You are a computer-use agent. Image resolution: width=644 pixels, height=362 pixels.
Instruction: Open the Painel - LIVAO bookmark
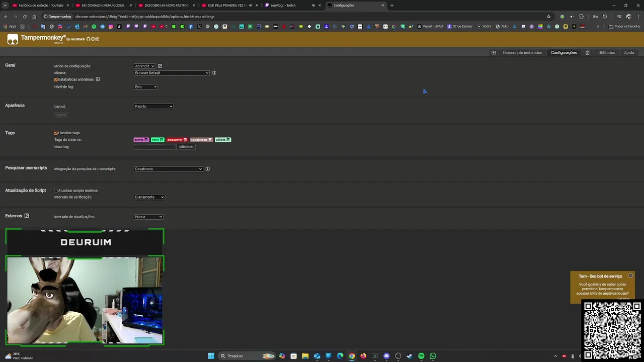(430, 27)
